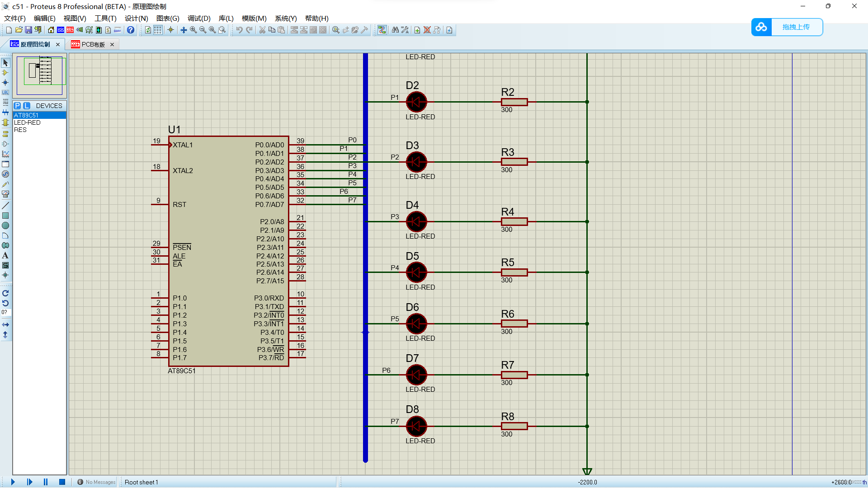Toggle the grid display icon

[158, 30]
